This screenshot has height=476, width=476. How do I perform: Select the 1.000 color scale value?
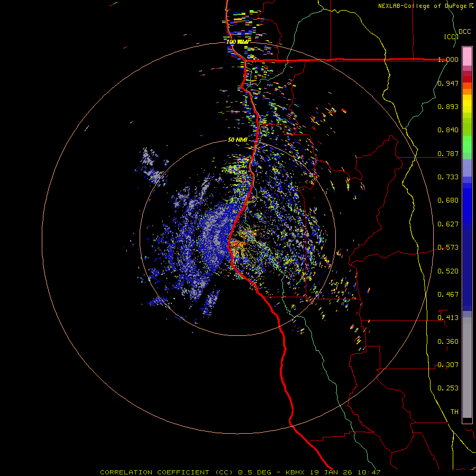(448, 59)
